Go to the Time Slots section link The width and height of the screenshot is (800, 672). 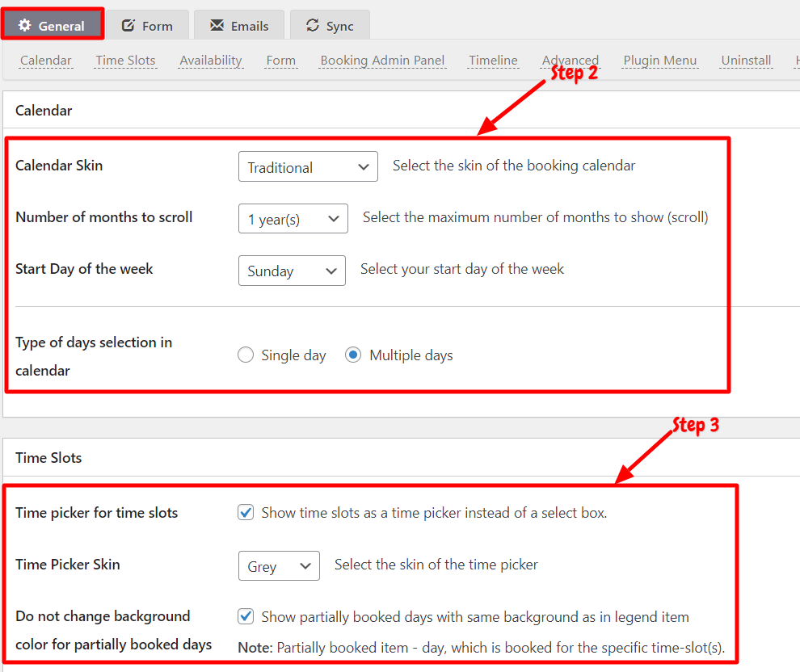tap(125, 60)
